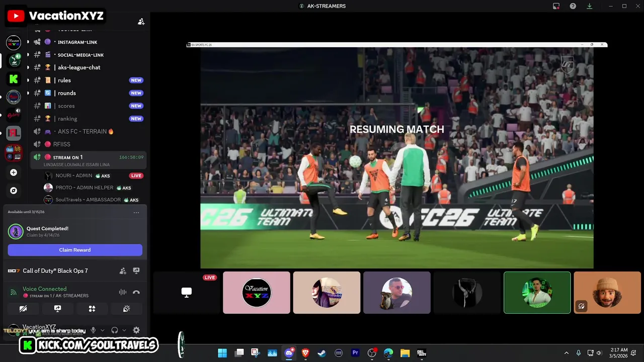Open Call of Duty from the taskbar
Viewport: 644px width, 362px height.
coord(422,353)
